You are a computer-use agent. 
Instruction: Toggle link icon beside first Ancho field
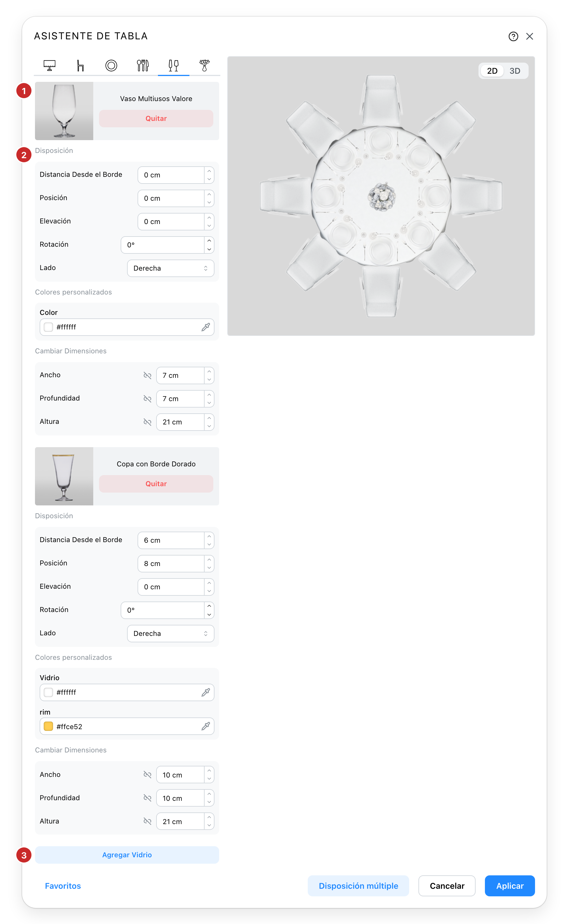147,375
